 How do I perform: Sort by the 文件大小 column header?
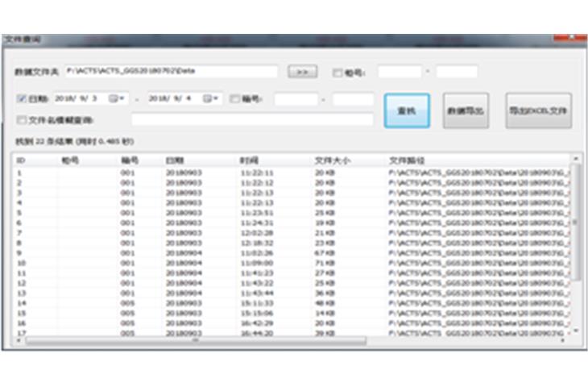click(x=330, y=160)
